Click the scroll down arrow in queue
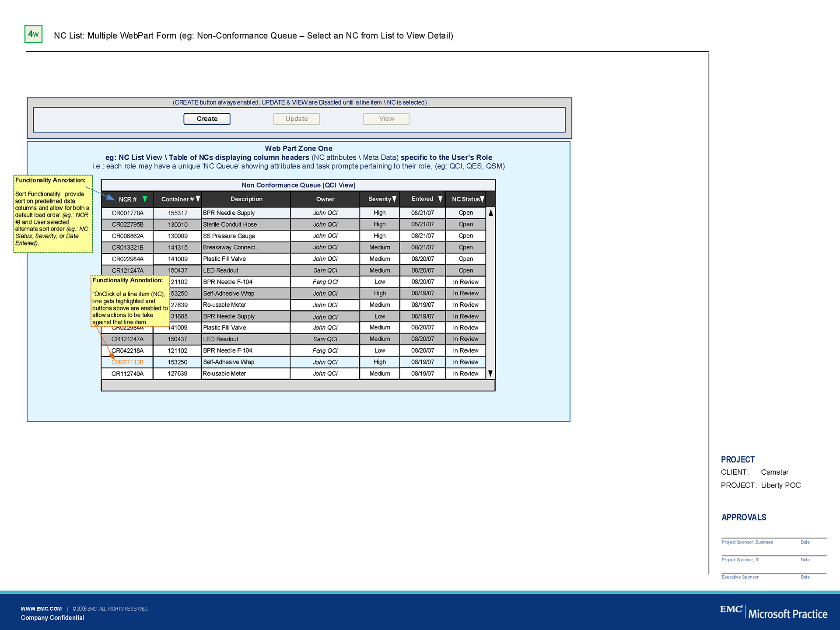The image size is (840, 630). [x=490, y=374]
